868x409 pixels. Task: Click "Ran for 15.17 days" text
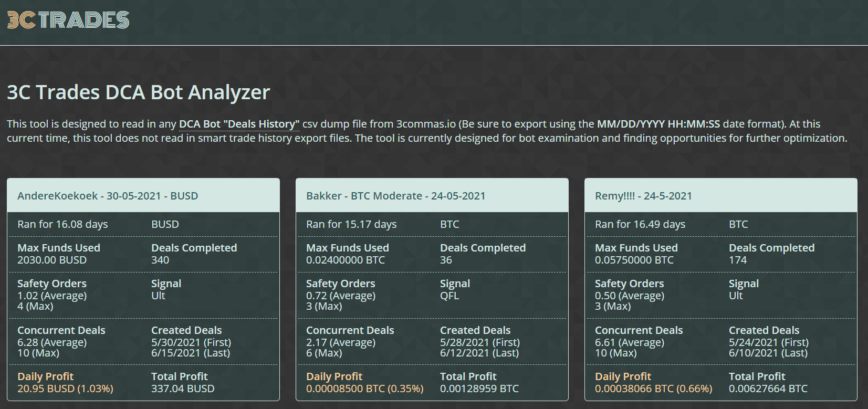tap(351, 224)
